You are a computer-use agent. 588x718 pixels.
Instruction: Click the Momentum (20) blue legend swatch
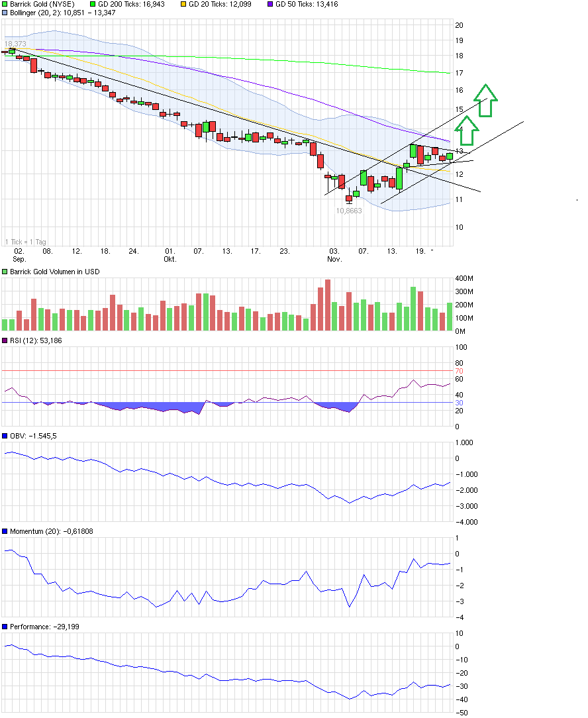click(5, 531)
